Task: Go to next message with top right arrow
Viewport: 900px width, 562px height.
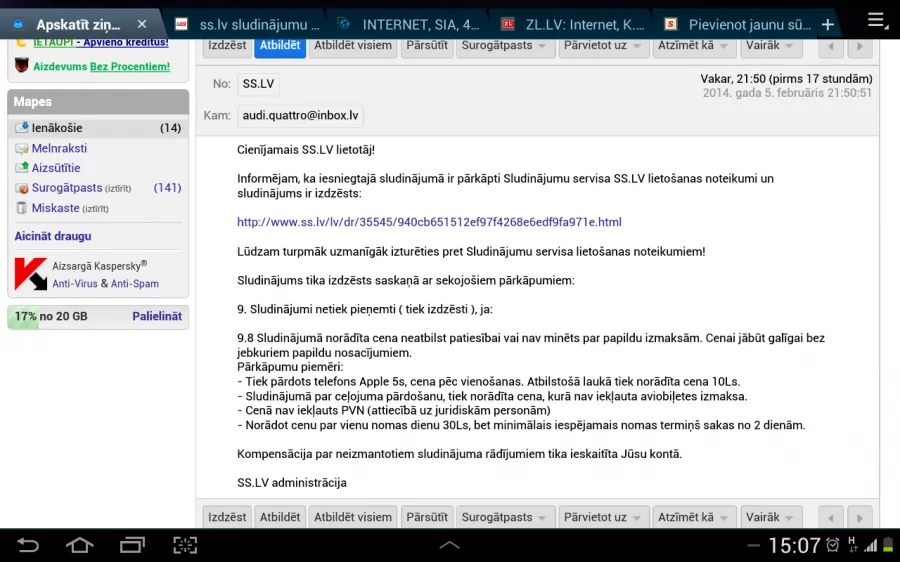Action: click(860, 46)
